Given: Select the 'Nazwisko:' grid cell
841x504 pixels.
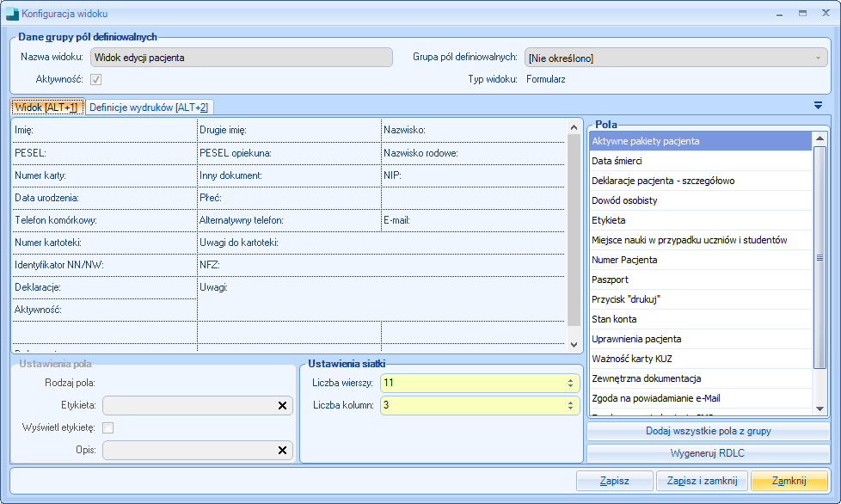Looking at the screenshot, I should pos(473,130).
